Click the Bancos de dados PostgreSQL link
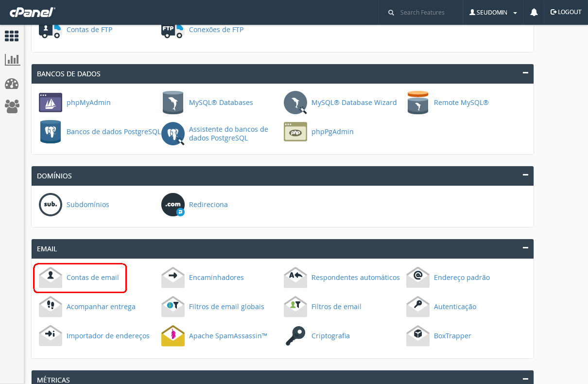The image size is (588, 384). (114, 132)
